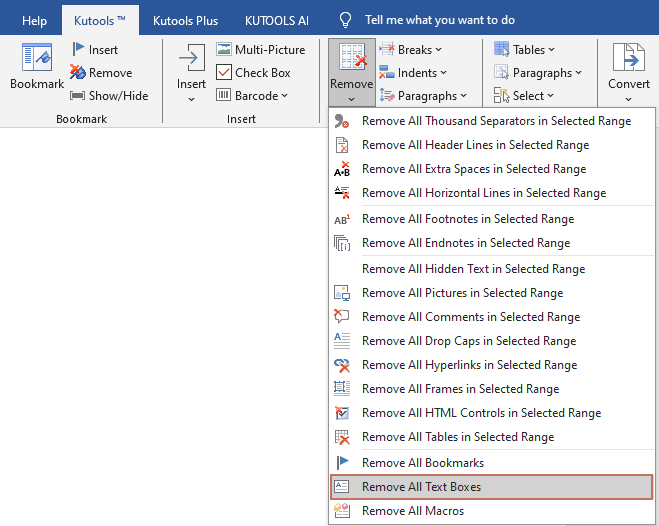Image resolution: width=659 pixels, height=526 pixels.
Task: Click the Remove All Footnotes icon
Action: (x=342, y=219)
